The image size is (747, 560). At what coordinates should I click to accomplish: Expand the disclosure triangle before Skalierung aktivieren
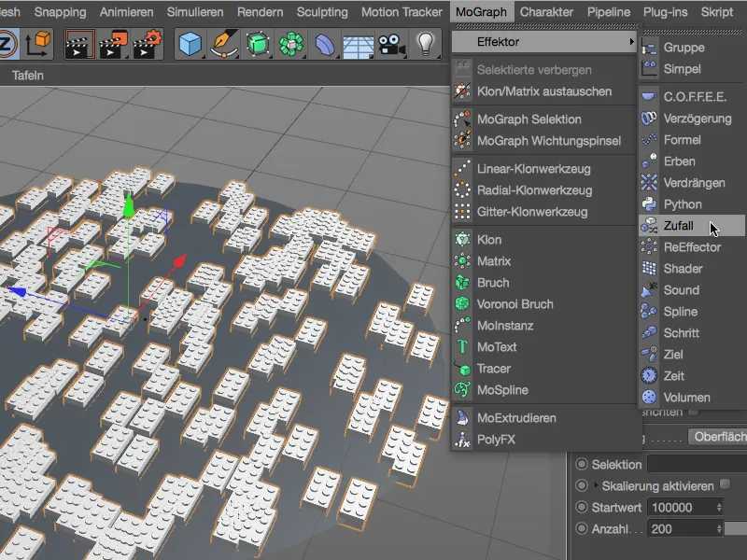coord(596,484)
